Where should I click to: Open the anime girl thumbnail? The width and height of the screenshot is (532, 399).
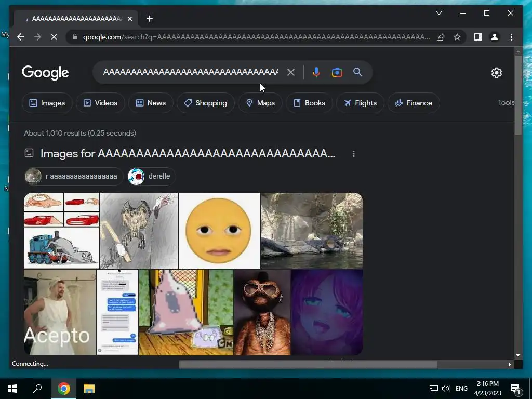click(x=327, y=312)
